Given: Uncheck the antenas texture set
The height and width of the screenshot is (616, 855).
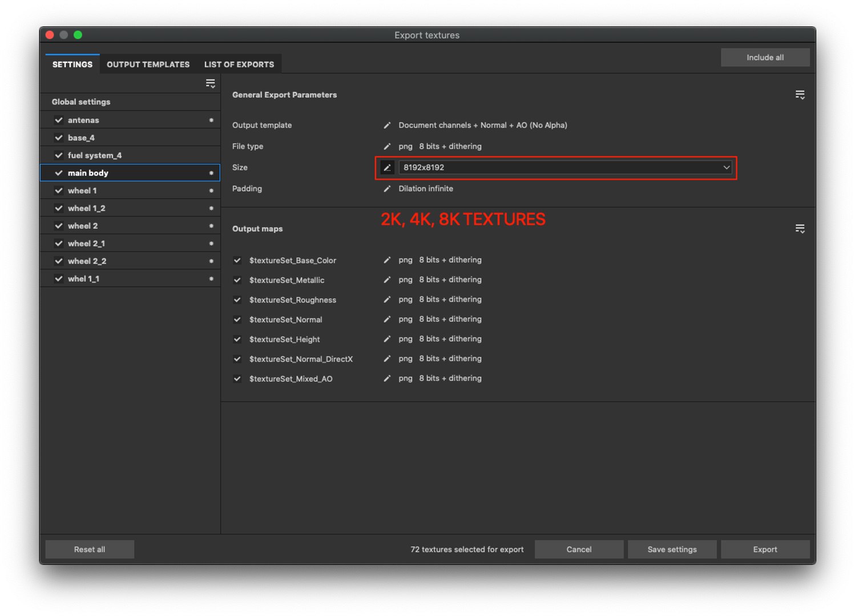Looking at the screenshot, I should 59,120.
